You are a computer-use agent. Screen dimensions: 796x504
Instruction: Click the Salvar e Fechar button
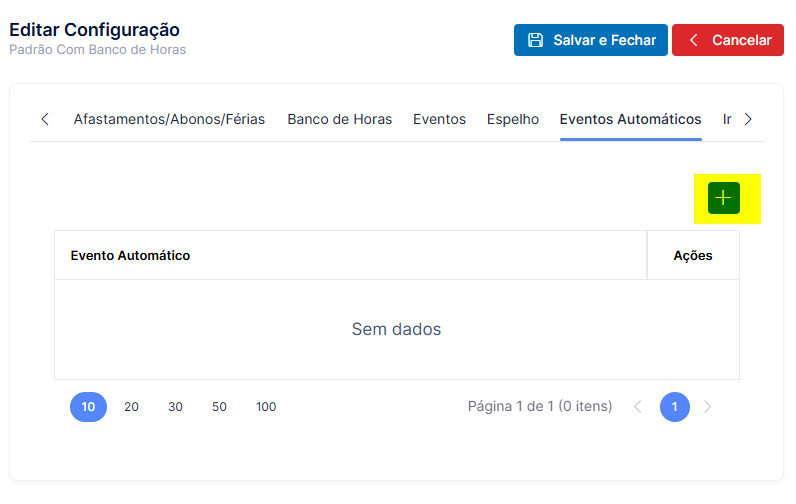(x=590, y=40)
